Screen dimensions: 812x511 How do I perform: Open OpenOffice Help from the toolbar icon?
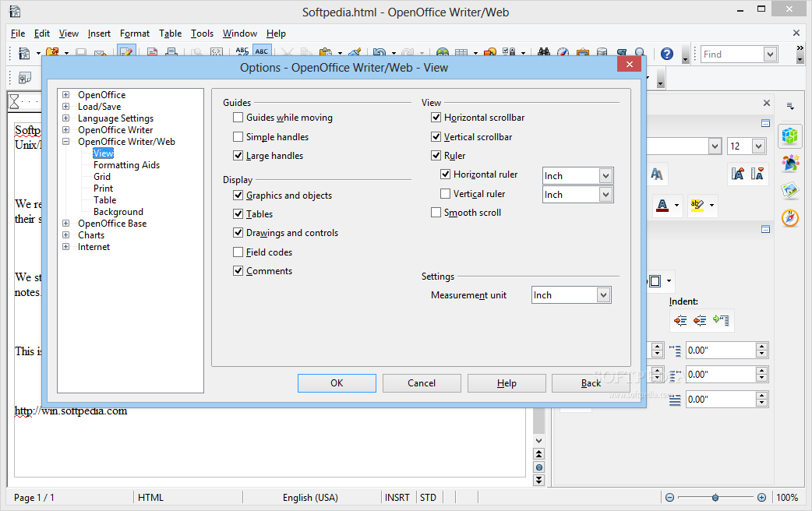coord(667,54)
